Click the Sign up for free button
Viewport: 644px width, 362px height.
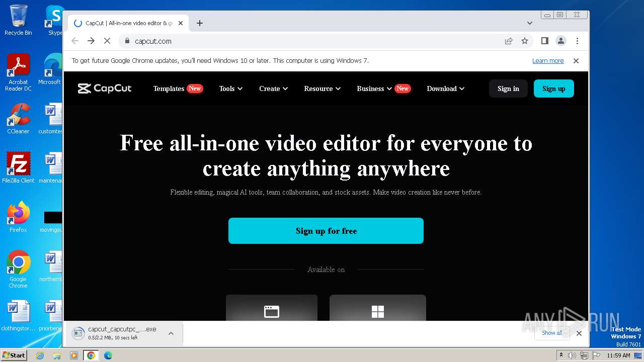click(x=326, y=231)
